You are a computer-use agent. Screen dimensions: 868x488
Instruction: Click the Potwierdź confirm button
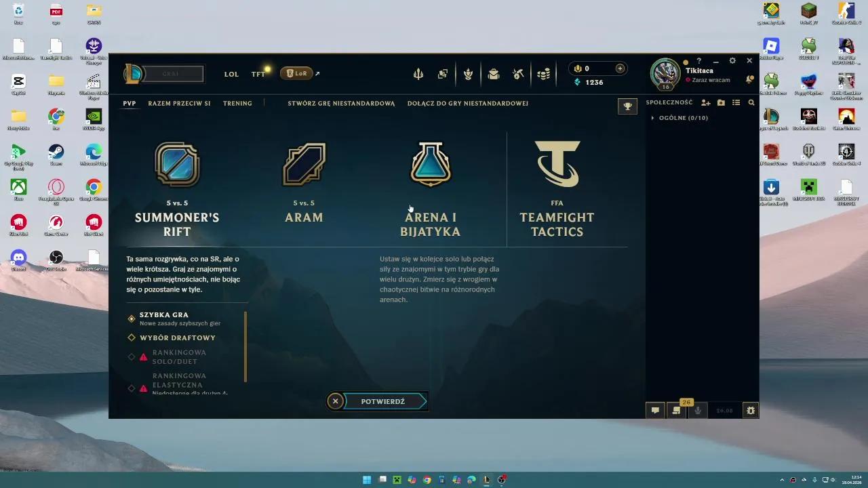[385, 401]
